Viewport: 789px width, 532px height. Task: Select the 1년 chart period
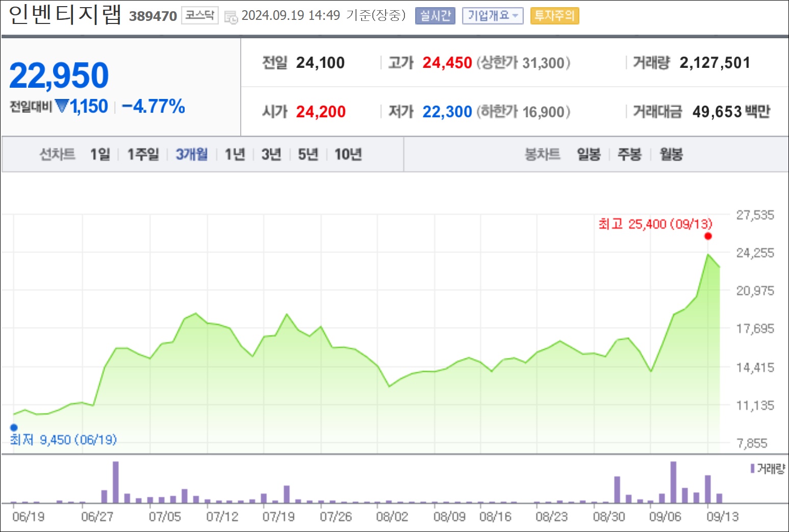click(x=235, y=154)
